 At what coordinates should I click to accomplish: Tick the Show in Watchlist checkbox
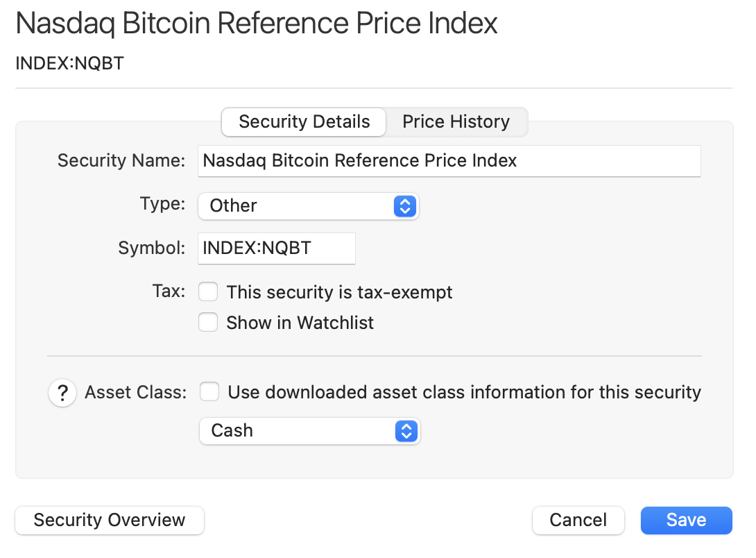pos(209,323)
